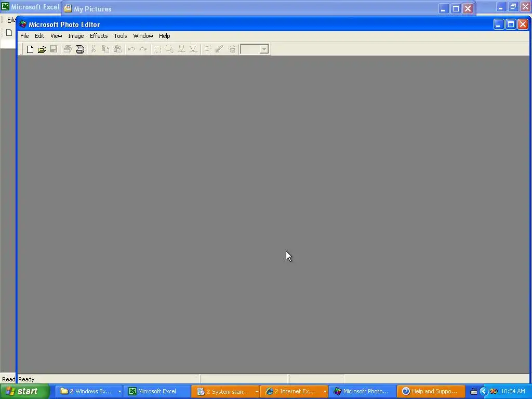
Task: Close the Microsoft Excel window
Action: coord(526,7)
